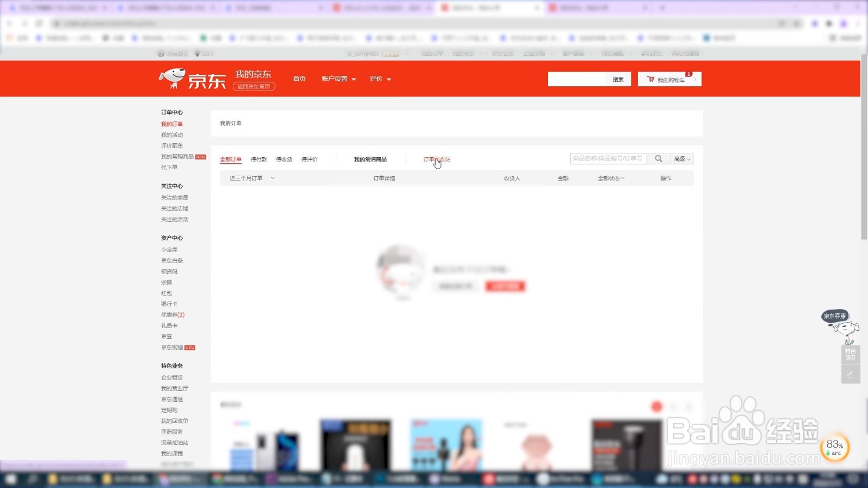
Task: Switch to the 待付款 tab
Action: click(259, 159)
